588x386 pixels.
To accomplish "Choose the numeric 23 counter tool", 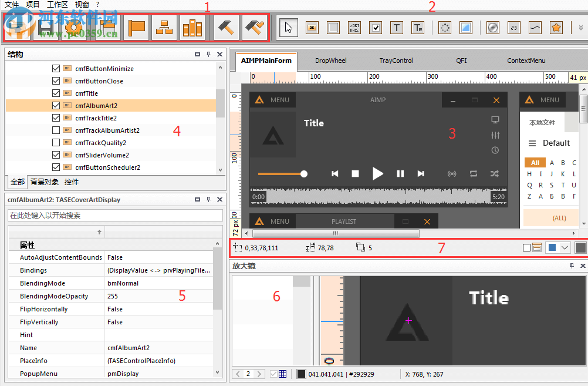I will [x=513, y=28].
